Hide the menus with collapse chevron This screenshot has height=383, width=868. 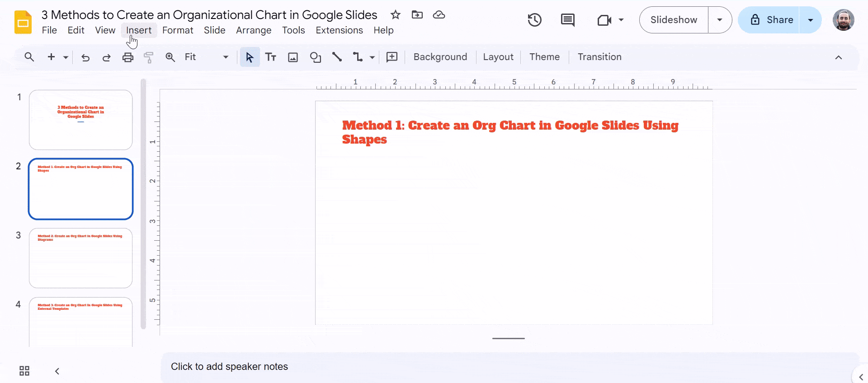[838, 57]
